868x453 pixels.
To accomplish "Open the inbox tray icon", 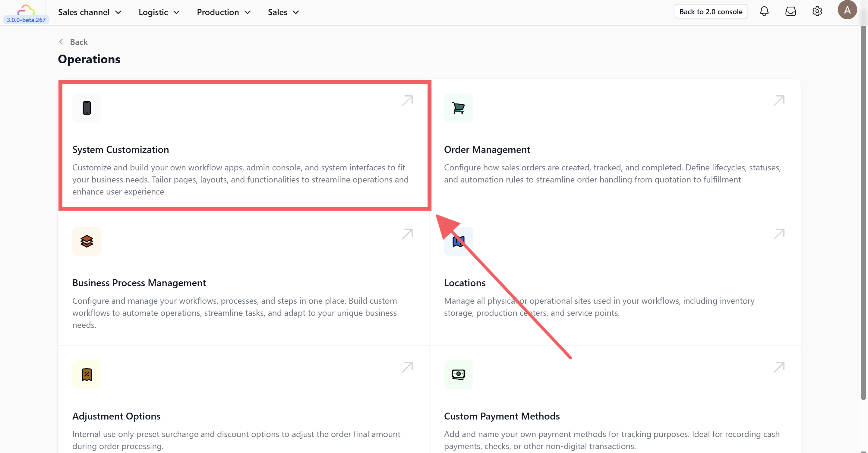I will (x=791, y=11).
